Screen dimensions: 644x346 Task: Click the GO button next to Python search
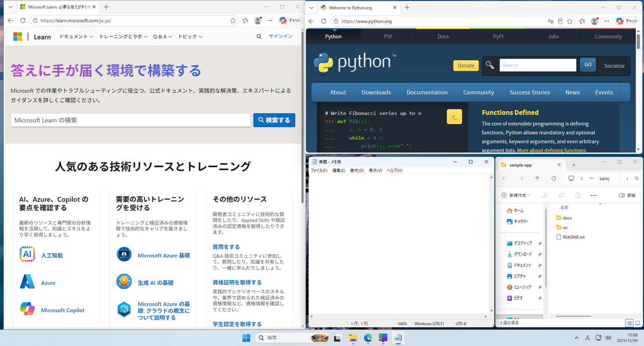pos(588,65)
